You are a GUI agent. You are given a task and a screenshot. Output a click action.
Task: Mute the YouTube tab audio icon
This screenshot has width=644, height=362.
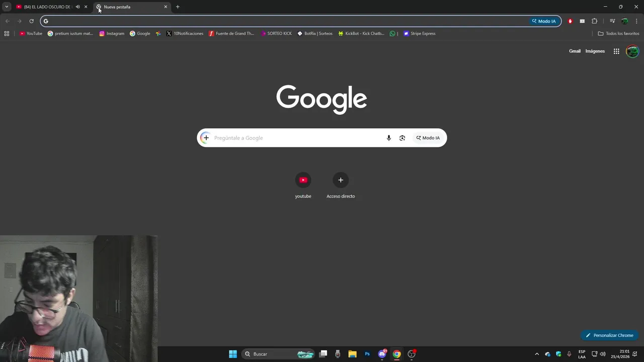77,7
